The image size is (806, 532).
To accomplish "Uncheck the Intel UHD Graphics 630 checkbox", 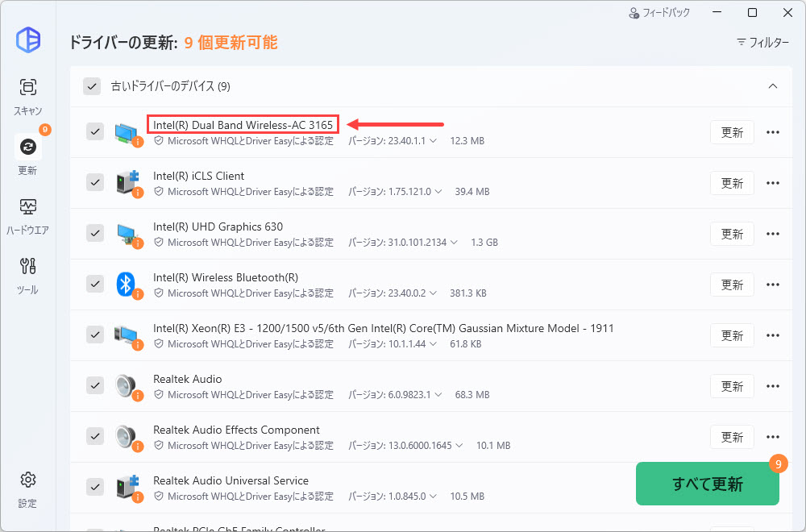I will 95,234.
